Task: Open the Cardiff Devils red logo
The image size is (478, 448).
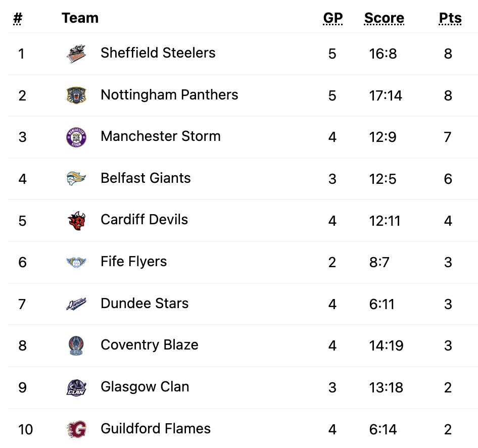Action: tap(76, 221)
